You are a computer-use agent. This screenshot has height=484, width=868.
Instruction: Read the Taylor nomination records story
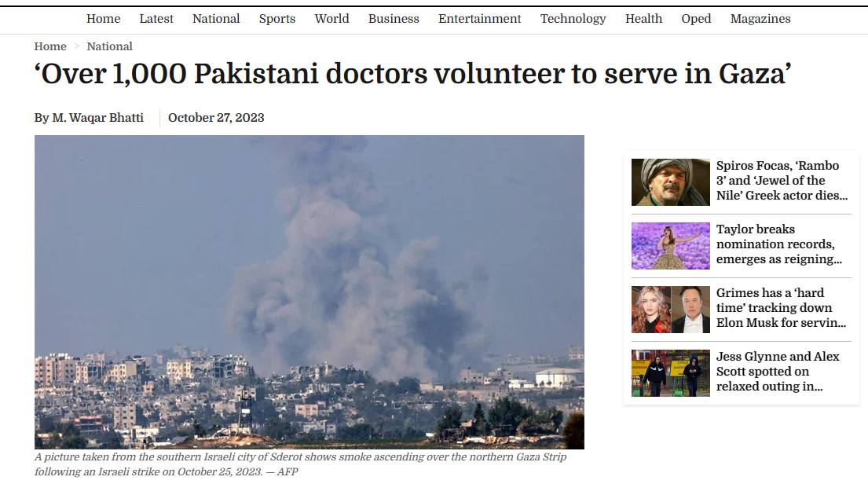[779, 244]
